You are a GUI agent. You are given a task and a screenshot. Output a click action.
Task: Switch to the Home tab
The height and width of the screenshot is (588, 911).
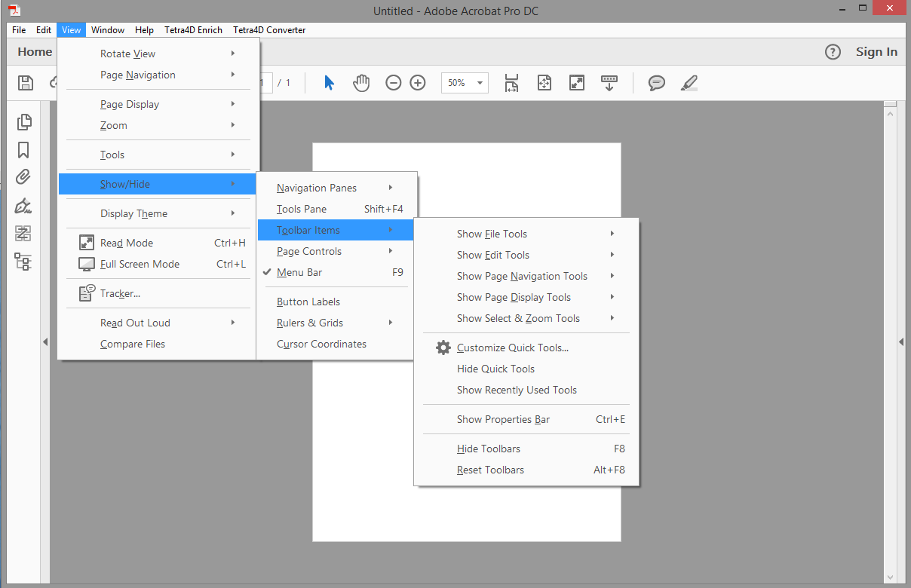click(35, 52)
